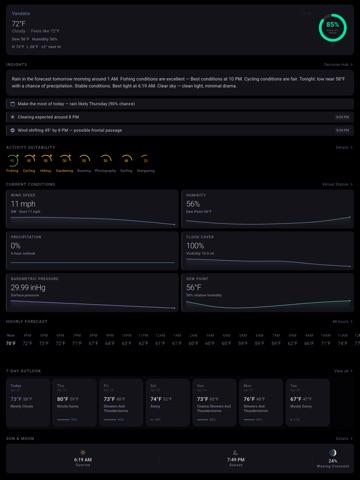The width and height of the screenshot is (360, 480).
Task: Open the Barometric Pressure 29.99 inHg card
Action: (x=92, y=293)
